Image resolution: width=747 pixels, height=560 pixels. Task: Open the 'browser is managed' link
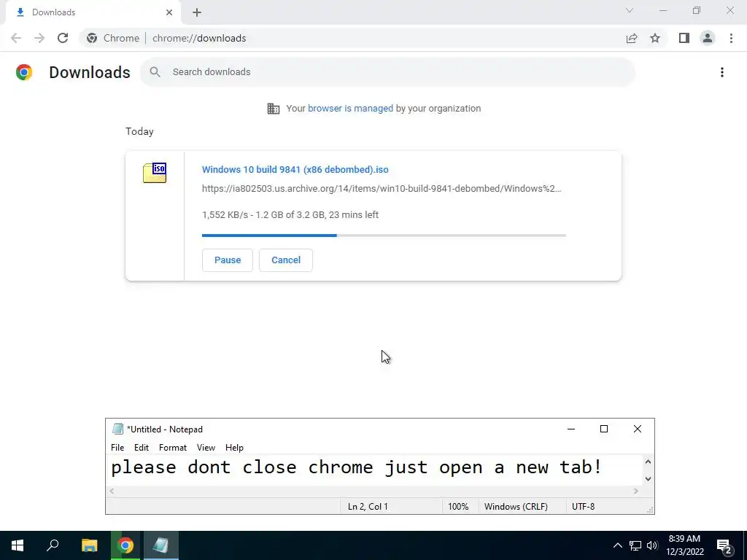(x=350, y=109)
